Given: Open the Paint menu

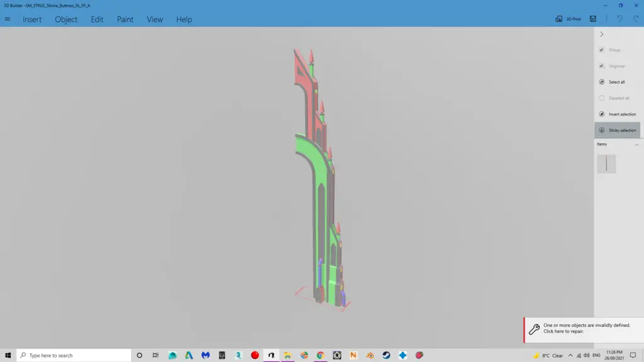Looking at the screenshot, I should click(125, 19).
